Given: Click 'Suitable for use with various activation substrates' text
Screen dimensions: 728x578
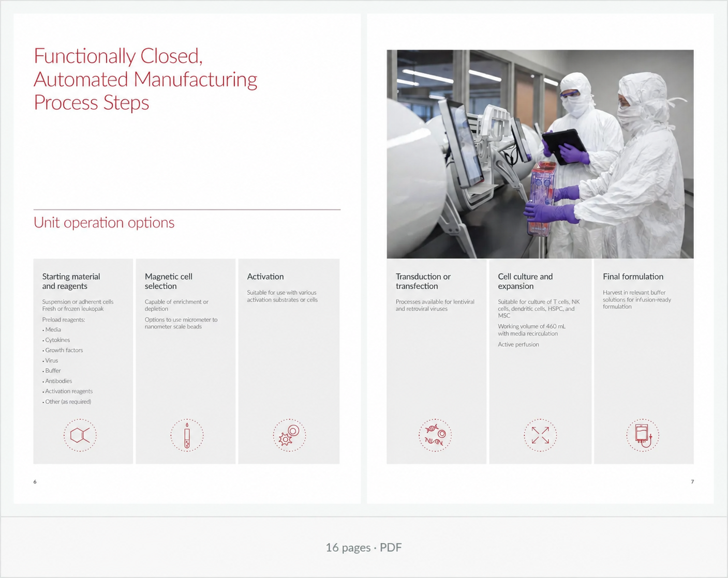Looking at the screenshot, I should click(283, 296).
